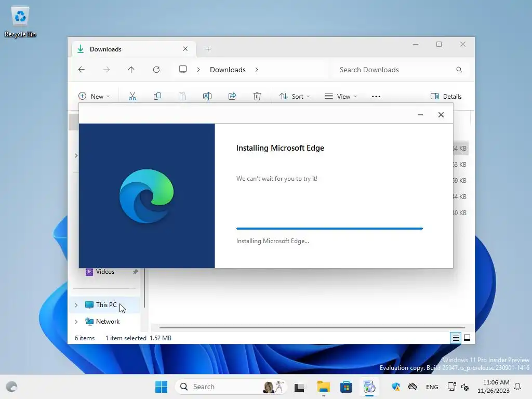Open the View dropdown
Image resolution: width=532 pixels, height=399 pixels.
coord(341,96)
